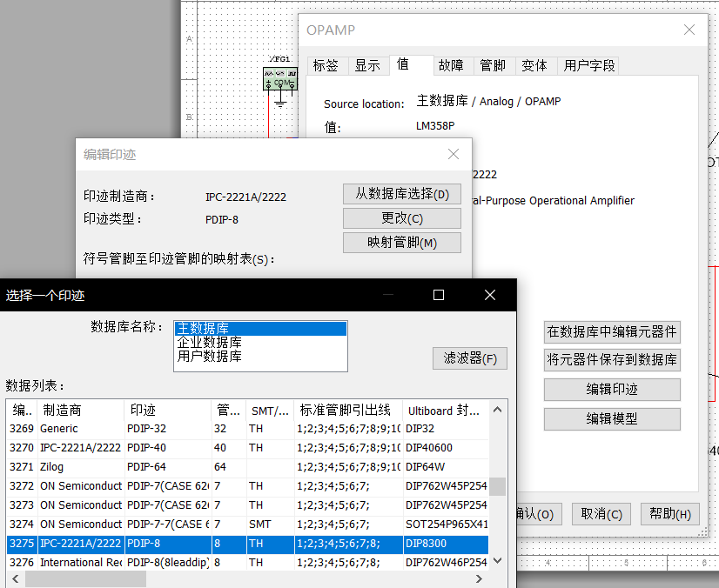Sort by 标准管脚引出线 column header

[348, 411]
